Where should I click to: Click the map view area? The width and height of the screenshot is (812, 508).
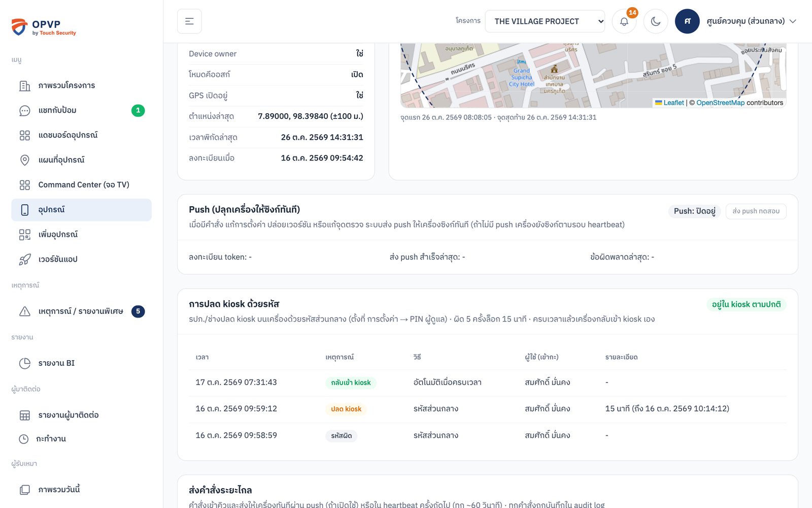click(x=593, y=75)
